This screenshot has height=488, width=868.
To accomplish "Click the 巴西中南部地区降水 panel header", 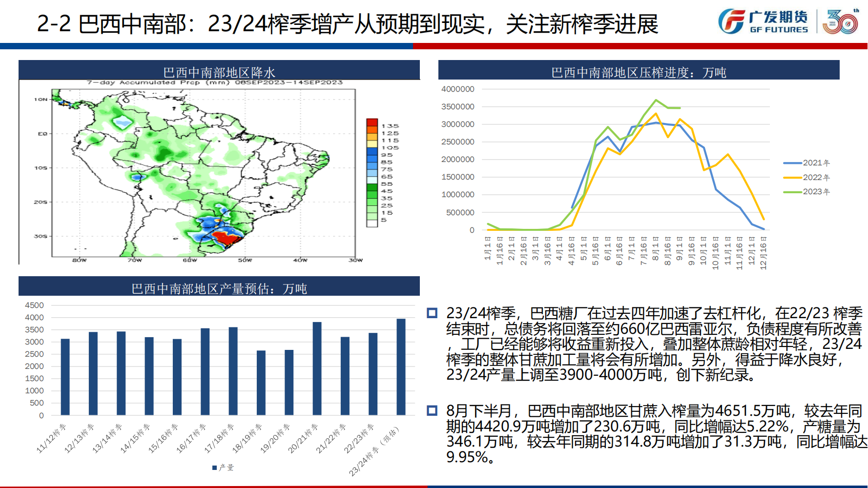I will tap(219, 72).
